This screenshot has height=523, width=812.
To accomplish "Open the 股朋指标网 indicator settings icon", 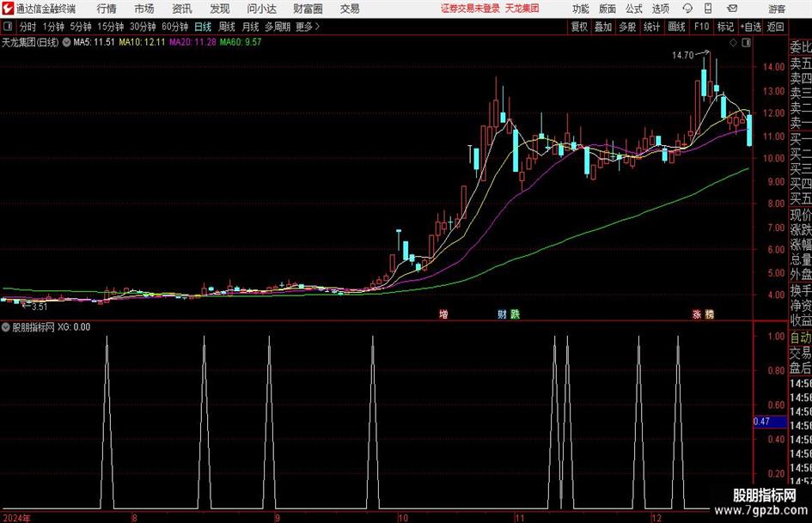I will tap(6, 327).
